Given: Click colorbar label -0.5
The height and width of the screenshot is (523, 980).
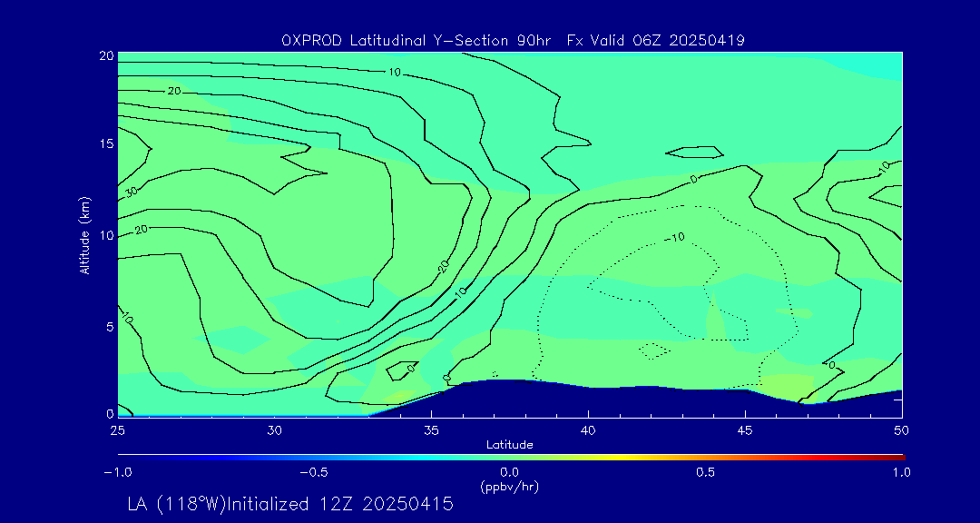Looking at the screenshot, I should coord(314,472).
